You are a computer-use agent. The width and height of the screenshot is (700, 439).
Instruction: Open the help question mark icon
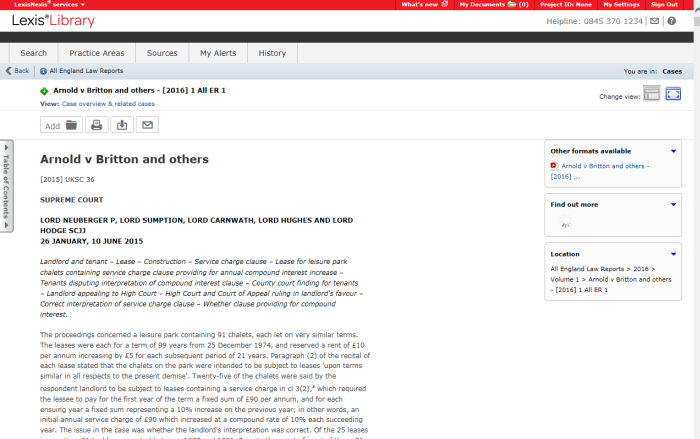tap(671, 21)
